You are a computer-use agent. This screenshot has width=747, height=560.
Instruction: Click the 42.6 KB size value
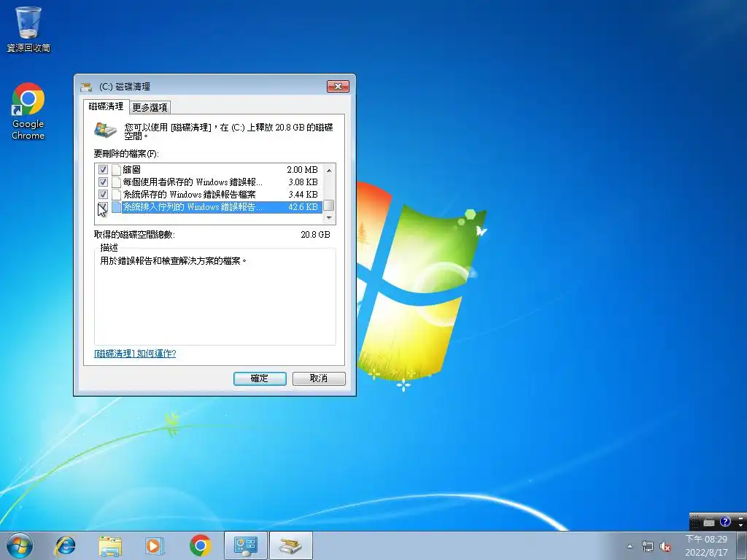point(303,206)
